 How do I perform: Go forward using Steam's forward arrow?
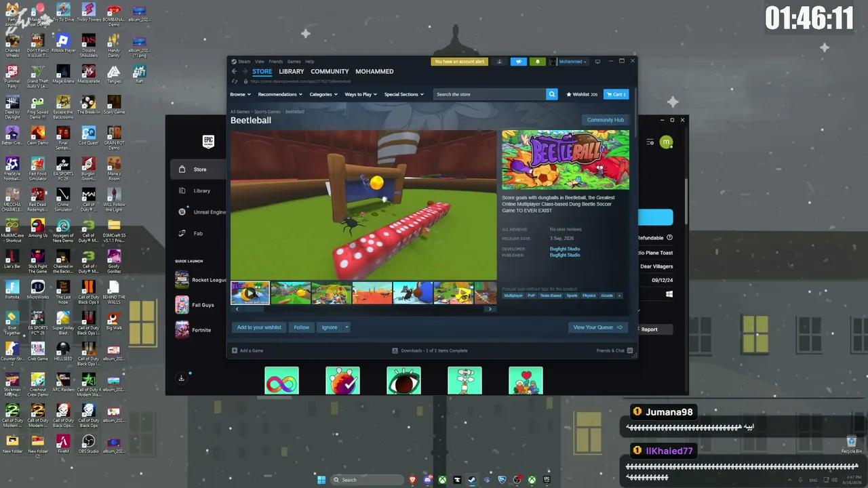pos(245,71)
